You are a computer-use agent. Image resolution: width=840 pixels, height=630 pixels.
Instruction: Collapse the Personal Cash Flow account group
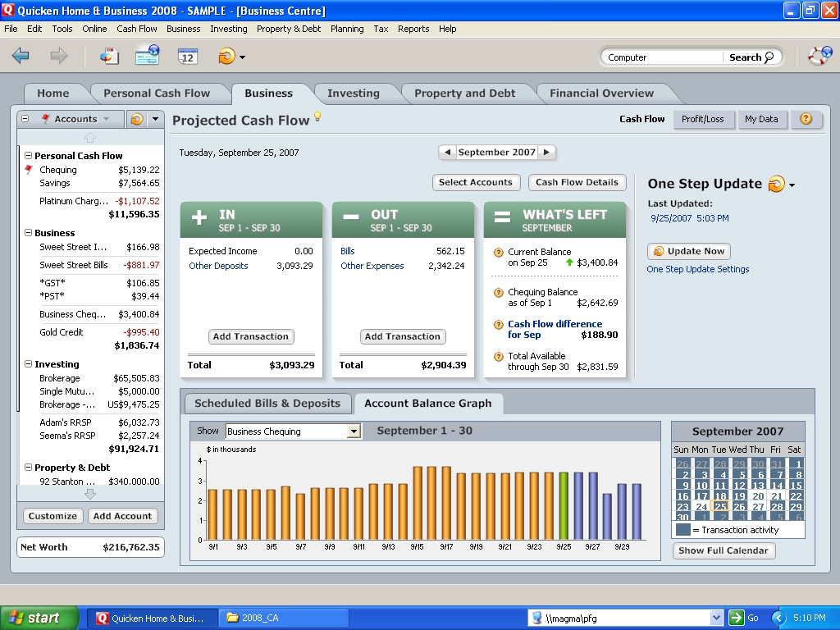pos(29,156)
